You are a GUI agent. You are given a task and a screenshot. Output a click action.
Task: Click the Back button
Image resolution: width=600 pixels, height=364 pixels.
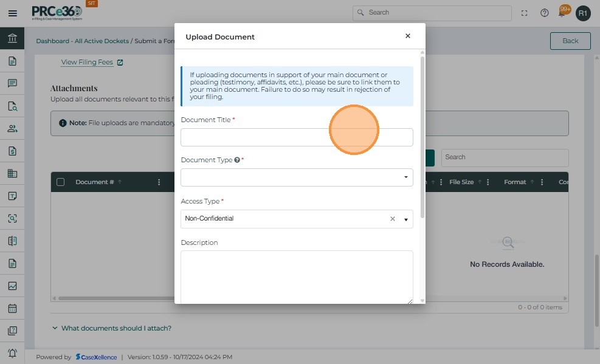click(x=570, y=41)
